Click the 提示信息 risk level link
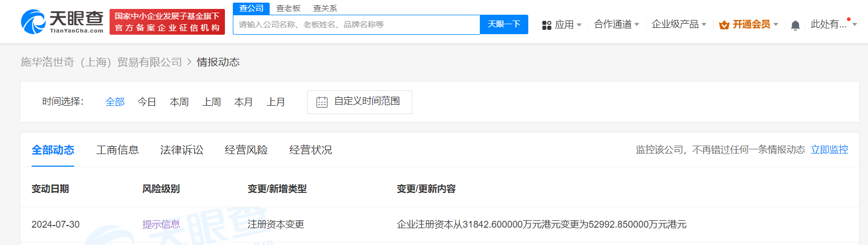Screen dimensions: 868x245 [x=161, y=224]
